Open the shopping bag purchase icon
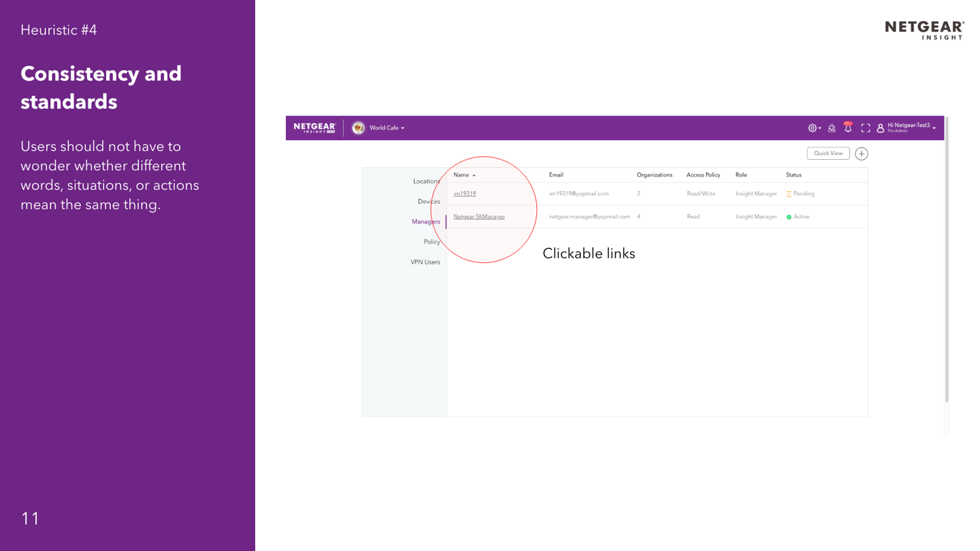 [832, 128]
